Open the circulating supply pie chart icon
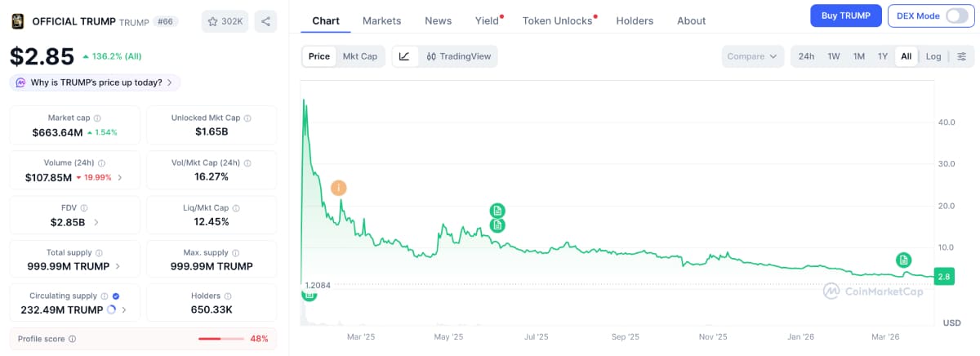Image resolution: width=980 pixels, height=356 pixels. tap(111, 310)
